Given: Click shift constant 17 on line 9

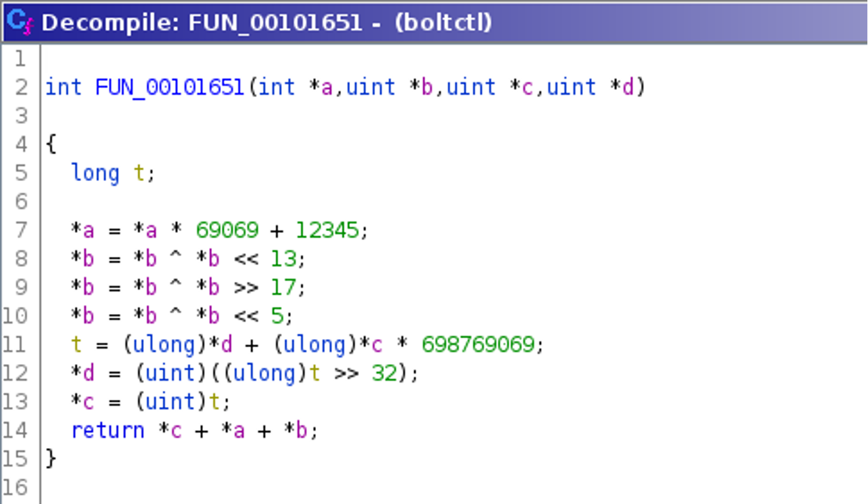Looking at the screenshot, I should click(x=282, y=287).
